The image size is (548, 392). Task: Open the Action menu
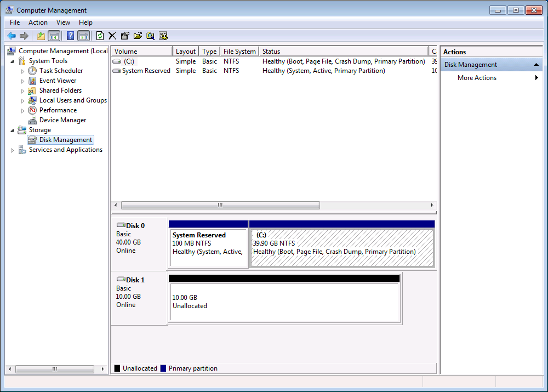38,22
